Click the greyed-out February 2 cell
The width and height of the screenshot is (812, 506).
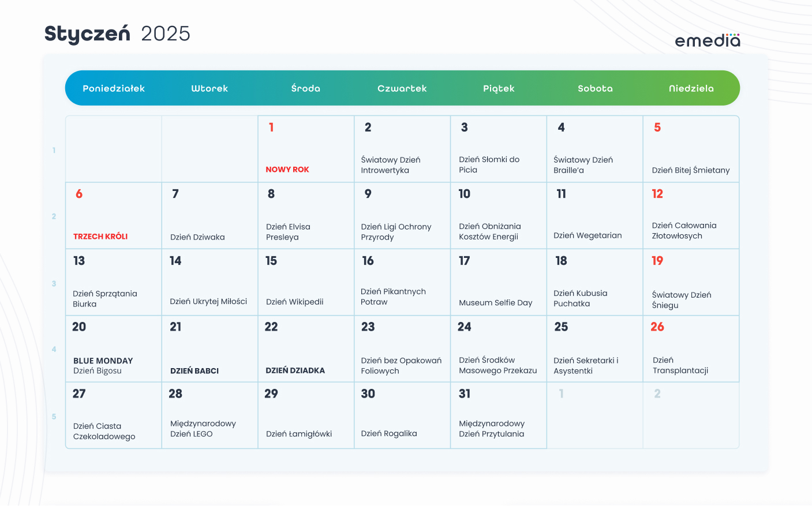pyautogui.click(x=691, y=415)
